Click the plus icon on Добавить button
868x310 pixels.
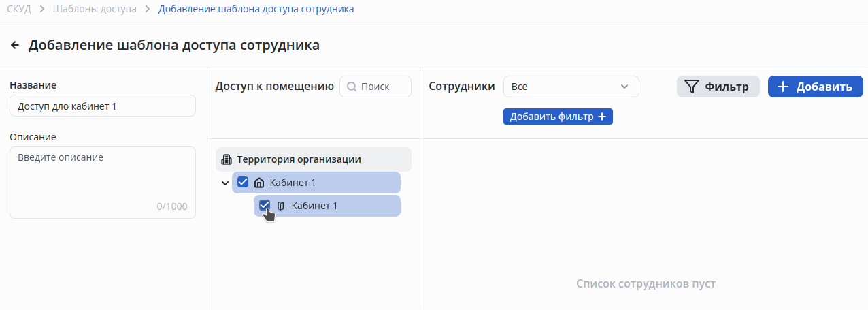[x=783, y=87]
